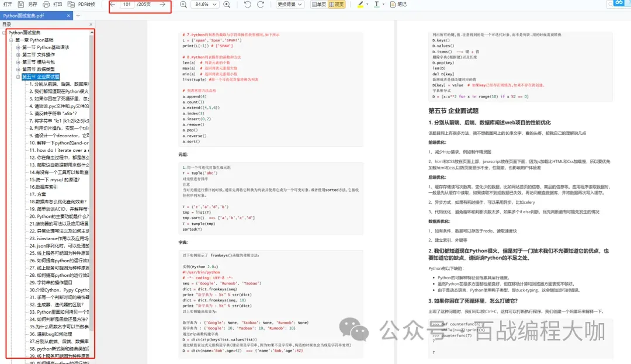
Task: Open the 更换背景 background dropdown
Action: pos(290,5)
